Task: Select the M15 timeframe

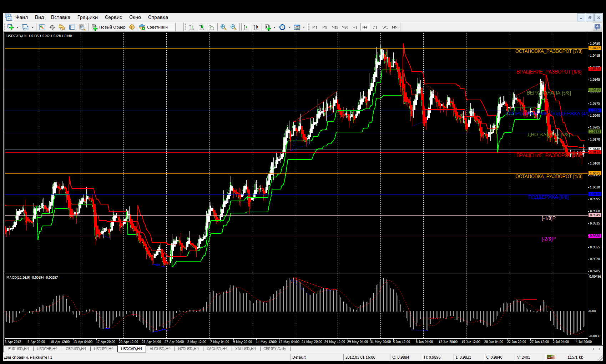Action: tap(335, 27)
